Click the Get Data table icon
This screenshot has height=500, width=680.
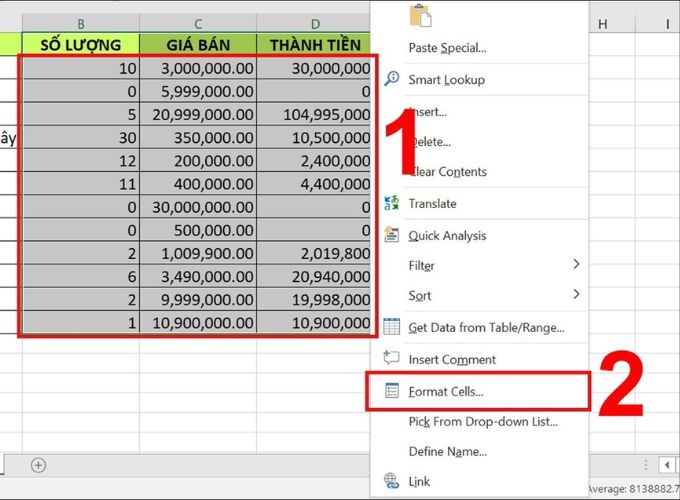[392, 327]
